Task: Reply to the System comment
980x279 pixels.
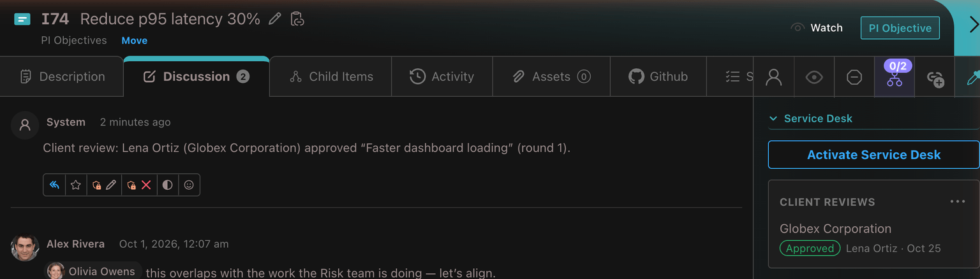Action: (x=54, y=185)
